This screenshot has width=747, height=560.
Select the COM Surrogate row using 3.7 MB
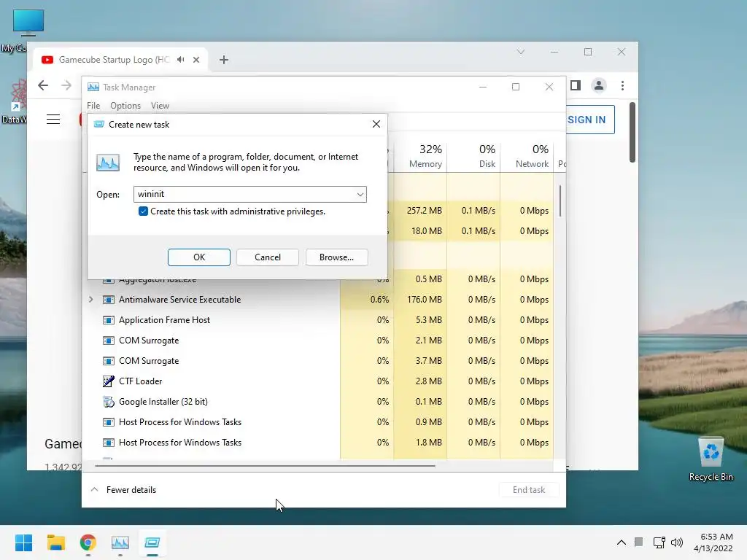[x=318, y=361]
